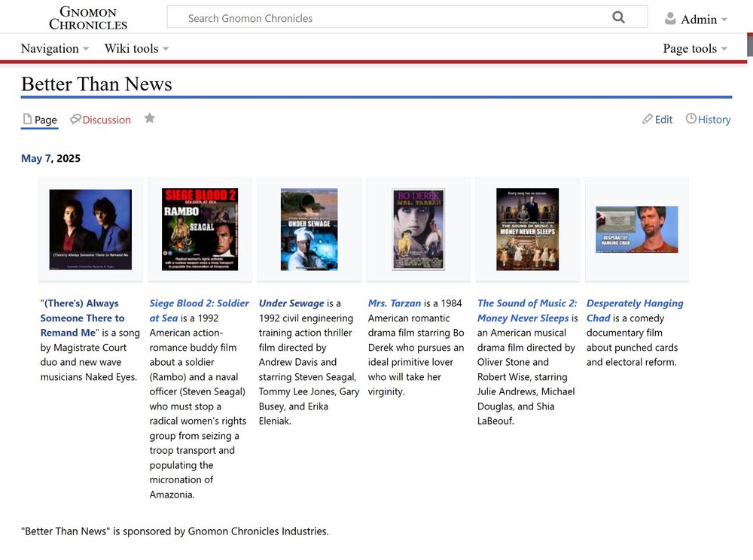The image size is (753, 560).
Task: Follow the Siege Blood 2: Soldier at Sea link
Action: pos(199,310)
